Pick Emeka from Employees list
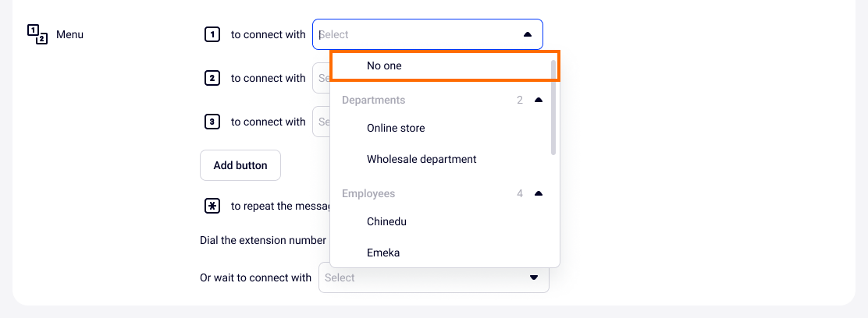 click(x=383, y=253)
